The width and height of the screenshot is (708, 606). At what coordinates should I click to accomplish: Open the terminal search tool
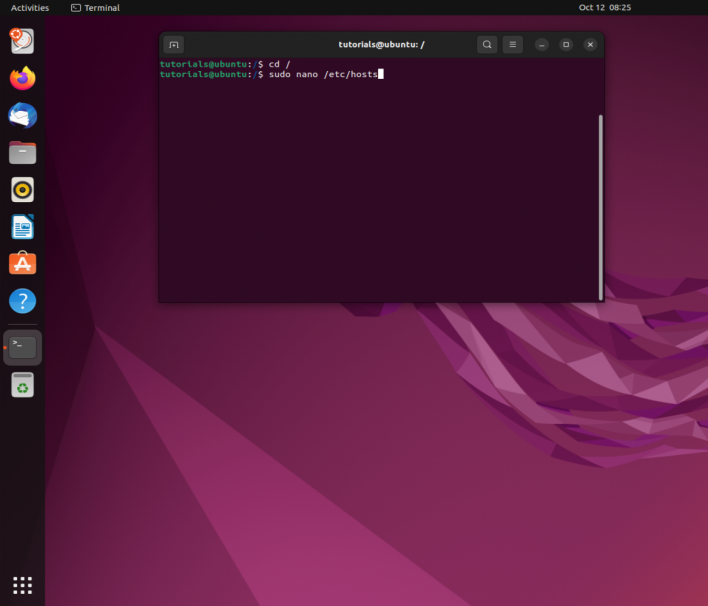point(487,45)
